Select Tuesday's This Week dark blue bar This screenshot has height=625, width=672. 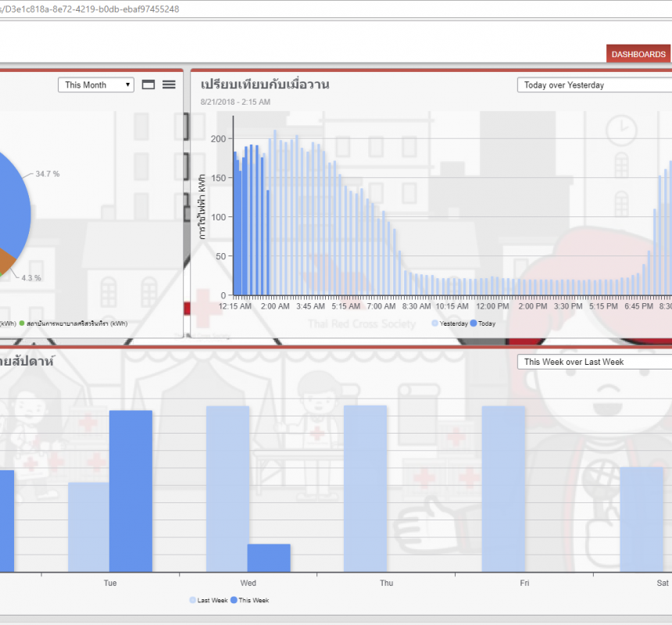click(130, 491)
